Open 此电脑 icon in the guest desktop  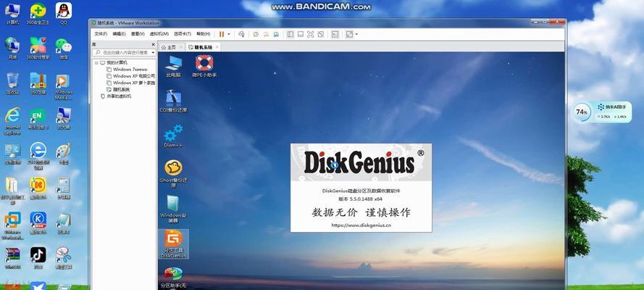[173, 66]
